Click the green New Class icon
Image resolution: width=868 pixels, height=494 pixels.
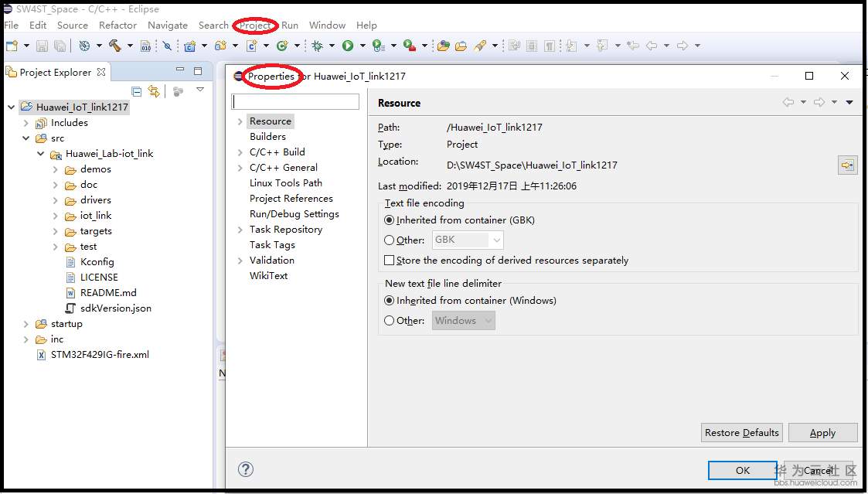click(282, 46)
